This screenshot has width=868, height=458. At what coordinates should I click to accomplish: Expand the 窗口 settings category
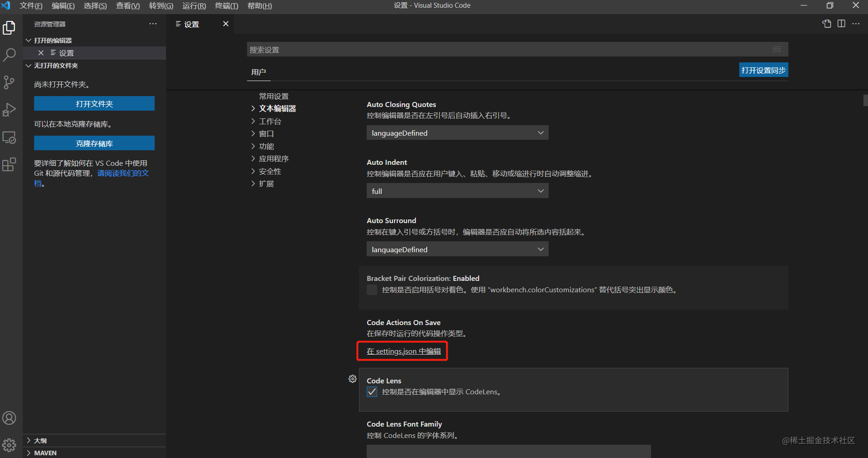click(x=253, y=133)
